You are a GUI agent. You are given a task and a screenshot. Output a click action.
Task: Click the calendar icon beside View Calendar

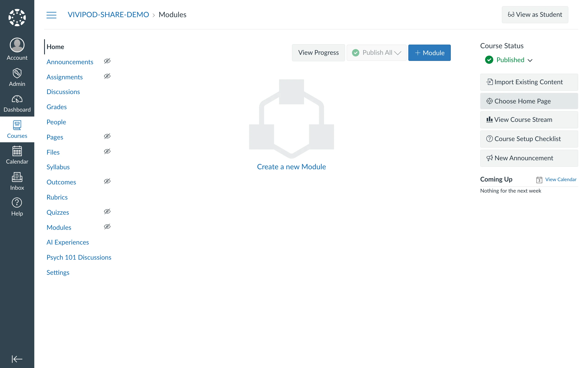click(539, 180)
